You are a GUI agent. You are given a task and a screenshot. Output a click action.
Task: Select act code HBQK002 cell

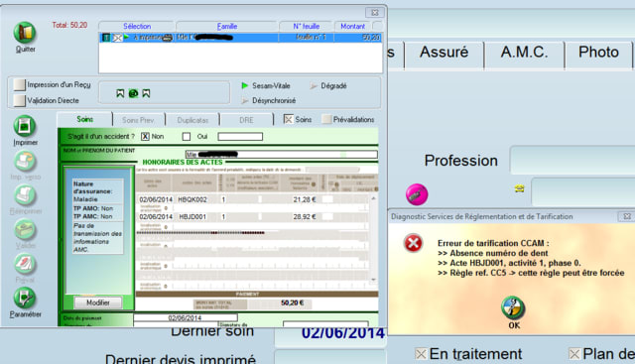[192, 199]
